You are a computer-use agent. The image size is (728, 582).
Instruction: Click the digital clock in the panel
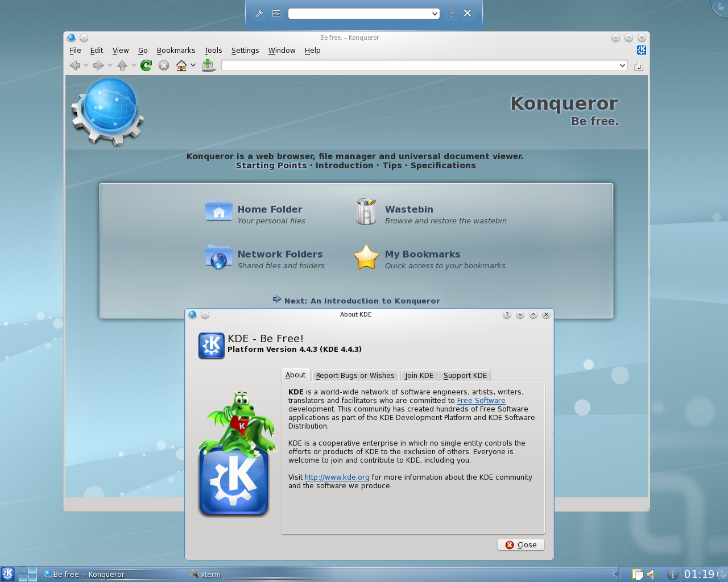(x=699, y=575)
